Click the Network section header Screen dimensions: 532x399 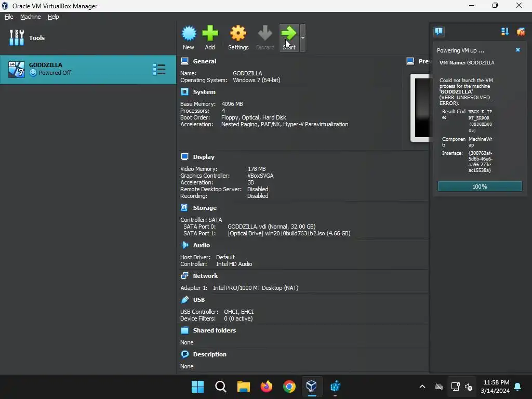click(x=205, y=276)
